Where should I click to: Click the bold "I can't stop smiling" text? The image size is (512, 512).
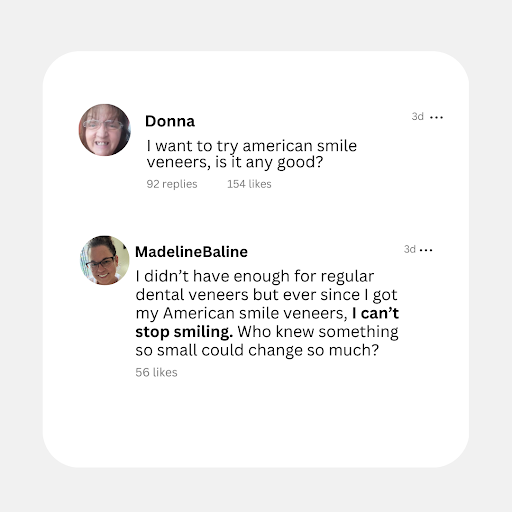tap(267, 322)
